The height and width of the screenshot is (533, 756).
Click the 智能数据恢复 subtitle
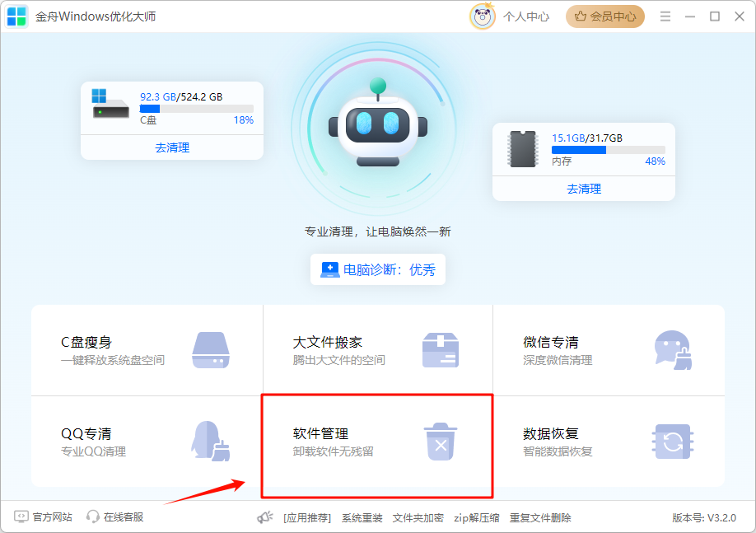[x=558, y=451]
